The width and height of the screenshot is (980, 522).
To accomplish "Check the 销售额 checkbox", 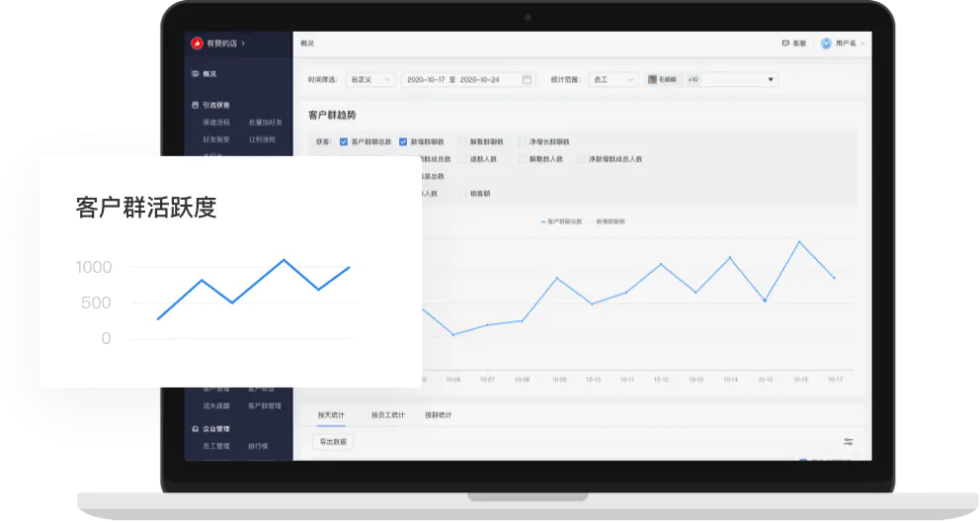I will pyautogui.click(x=463, y=194).
